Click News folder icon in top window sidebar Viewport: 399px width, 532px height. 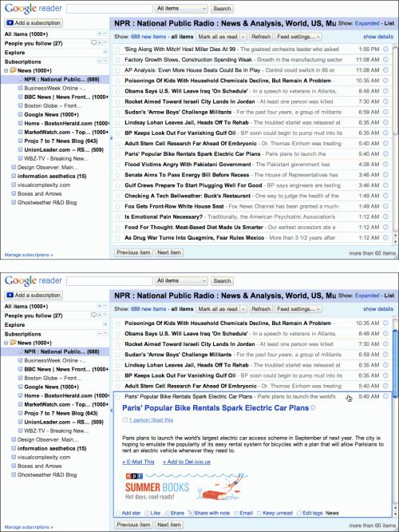pos(14,70)
